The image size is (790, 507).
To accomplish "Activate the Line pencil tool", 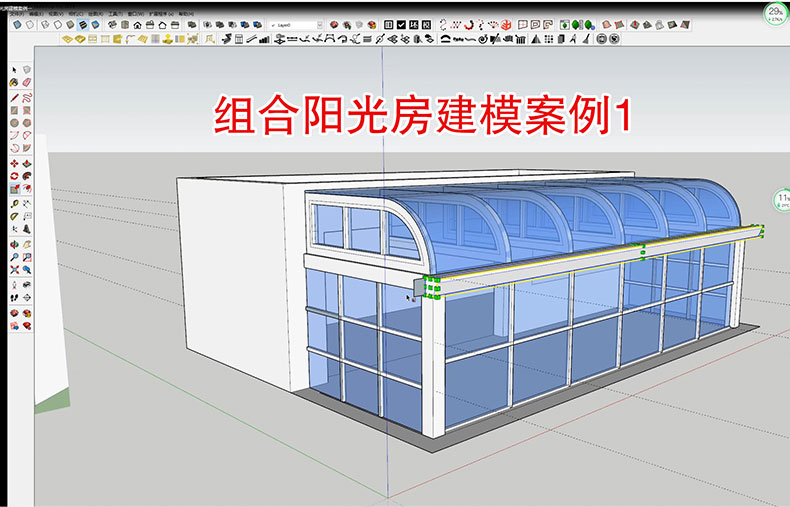I will pyautogui.click(x=13, y=98).
